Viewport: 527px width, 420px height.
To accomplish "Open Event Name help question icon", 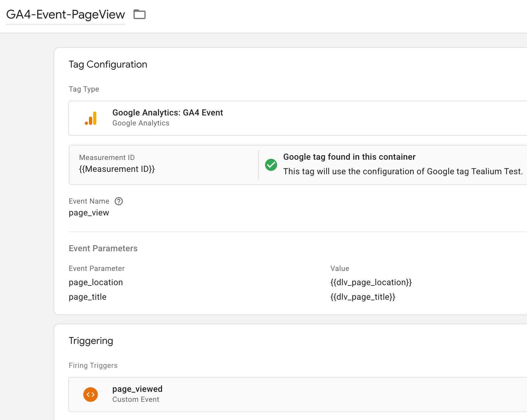I will coord(119,201).
